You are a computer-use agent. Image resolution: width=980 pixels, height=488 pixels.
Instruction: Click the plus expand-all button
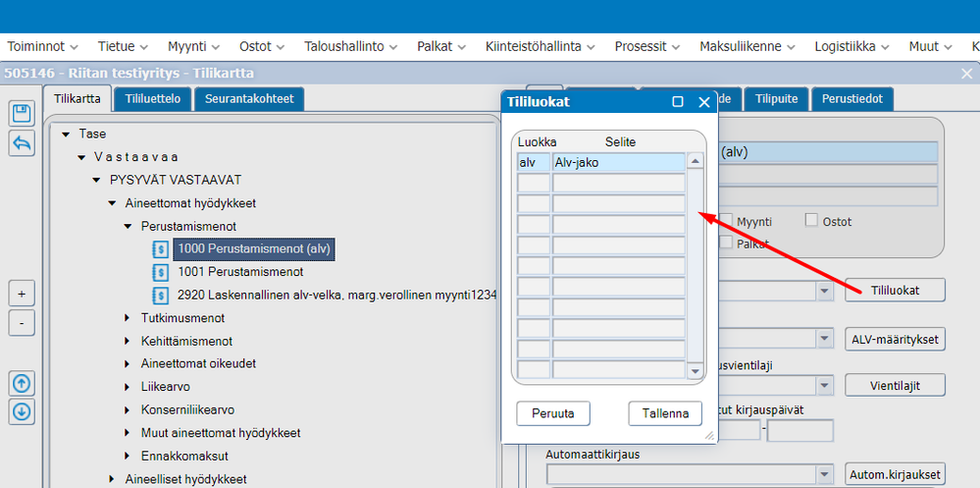[x=22, y=294]
